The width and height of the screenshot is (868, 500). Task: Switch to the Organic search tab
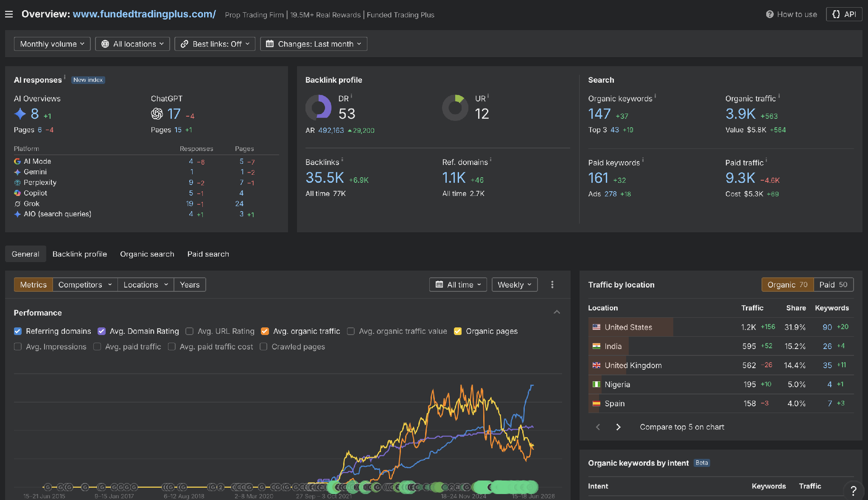coord(147,254)
